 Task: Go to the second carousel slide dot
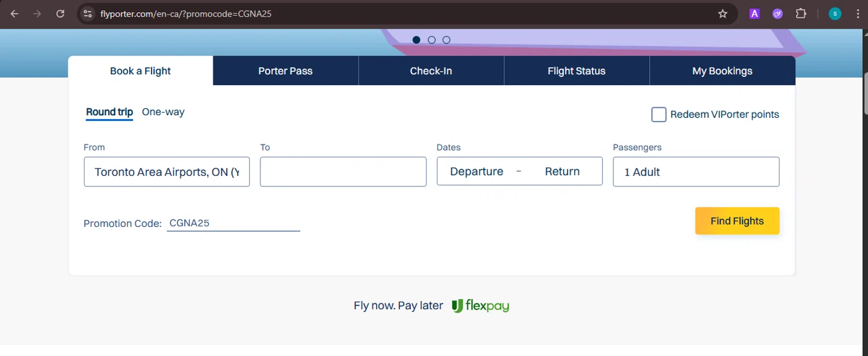click(x=432, y=40)
